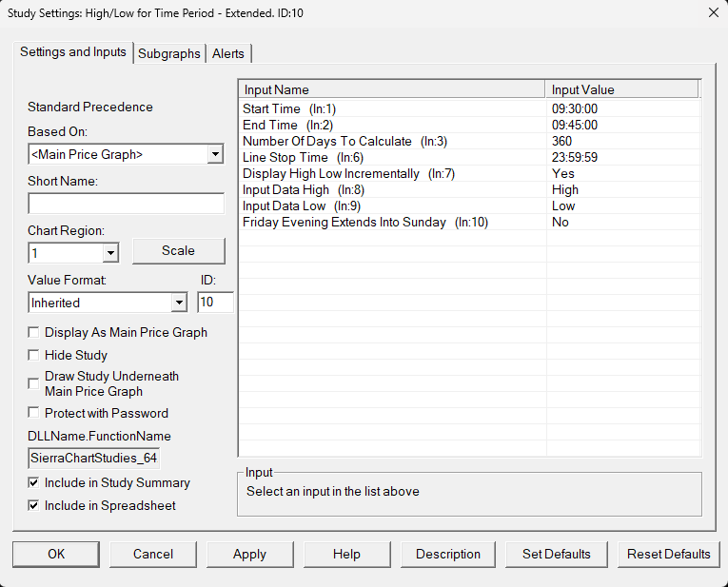The height and width of the screenshot is (587, 728).
Task: Click the No value for Friday Evening
Action: tap(561, 223)
